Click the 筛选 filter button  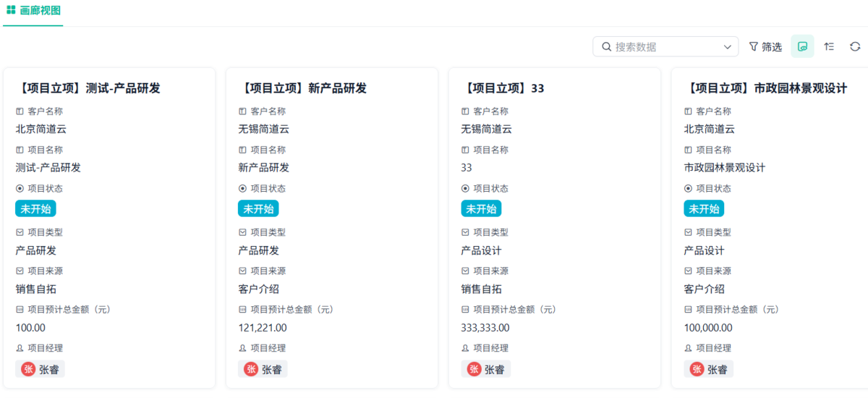[765, 46]
